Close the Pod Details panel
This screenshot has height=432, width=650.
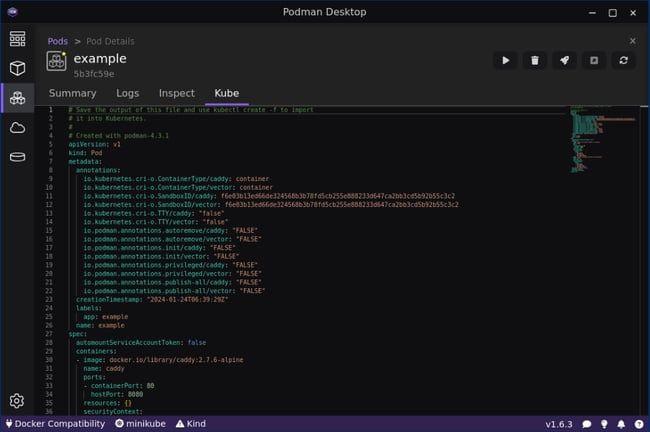coord(632,41)
